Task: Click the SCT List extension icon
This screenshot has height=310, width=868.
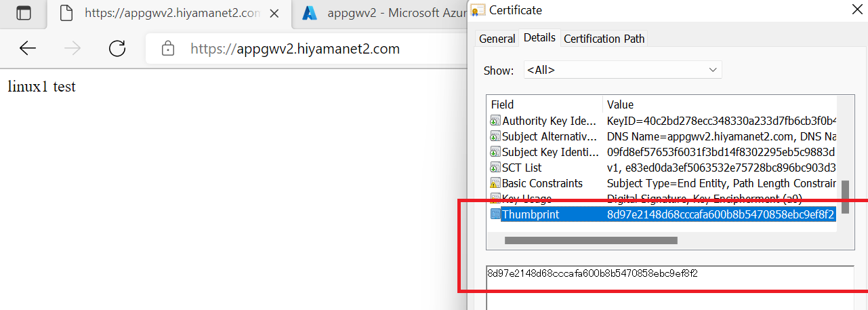Action: [495, 168]
